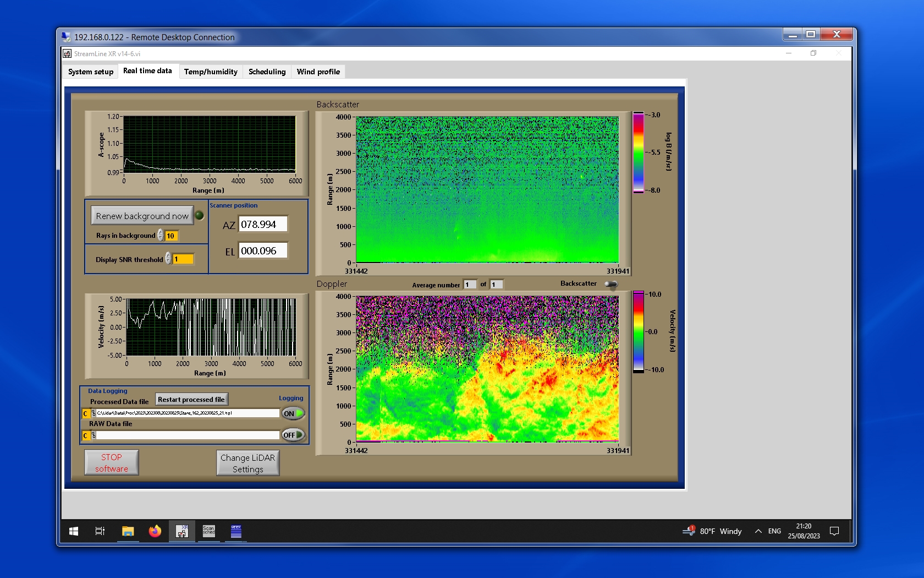
Task: Open the notification center icon
Action: [834, 531]
